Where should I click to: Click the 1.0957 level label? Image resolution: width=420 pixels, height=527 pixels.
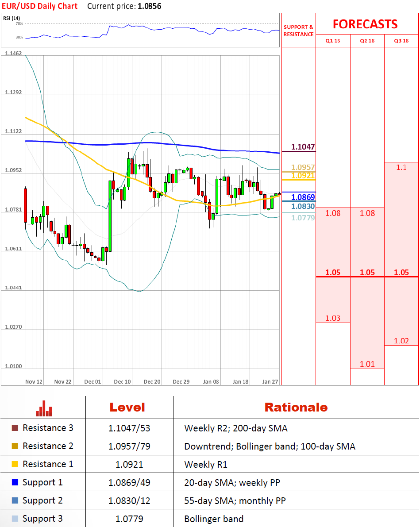click(x=303, y=167)
